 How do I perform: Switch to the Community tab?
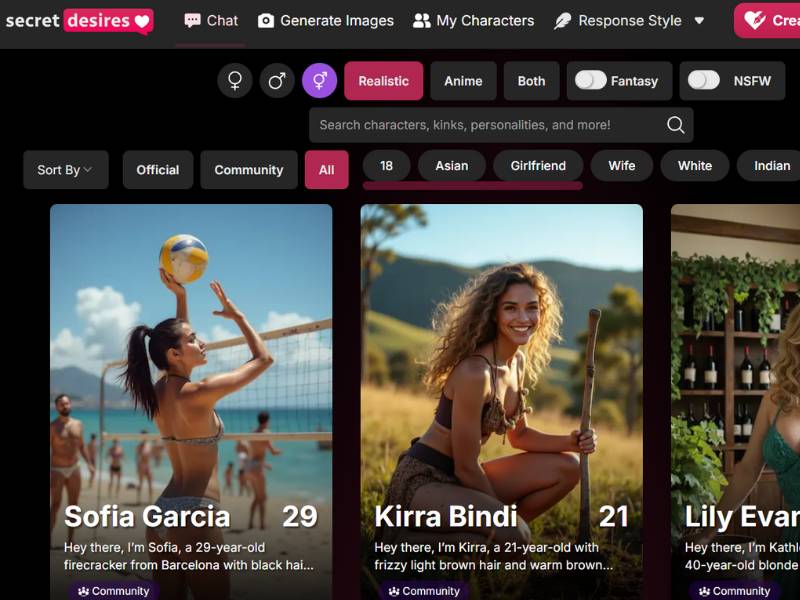[249, 170]
